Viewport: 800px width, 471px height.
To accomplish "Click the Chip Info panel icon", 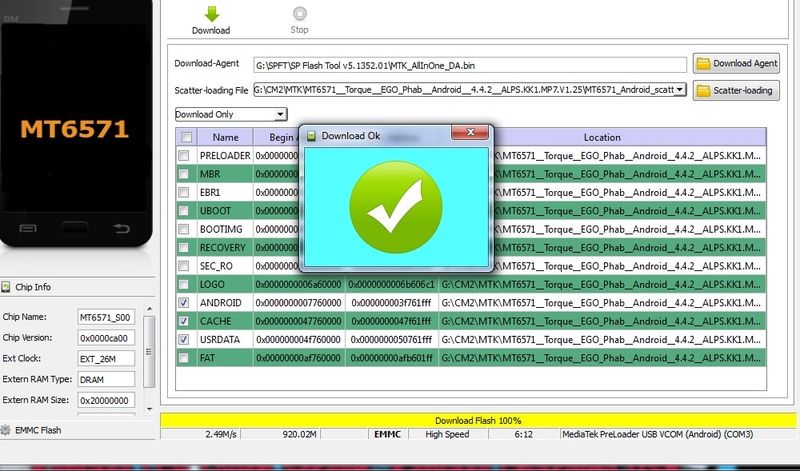I will coord(6,287).
